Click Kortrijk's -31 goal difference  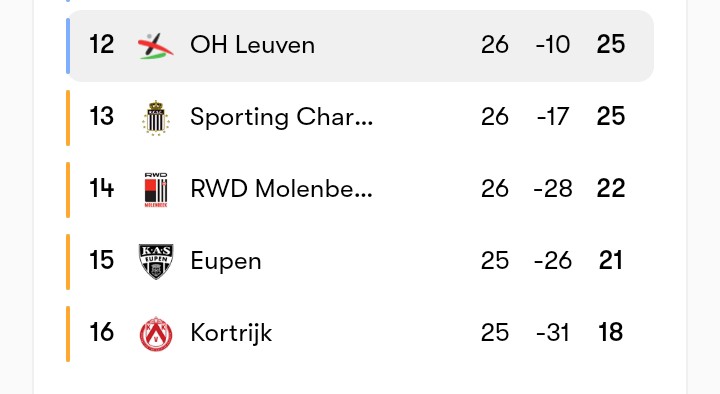[x=553, y=332]
